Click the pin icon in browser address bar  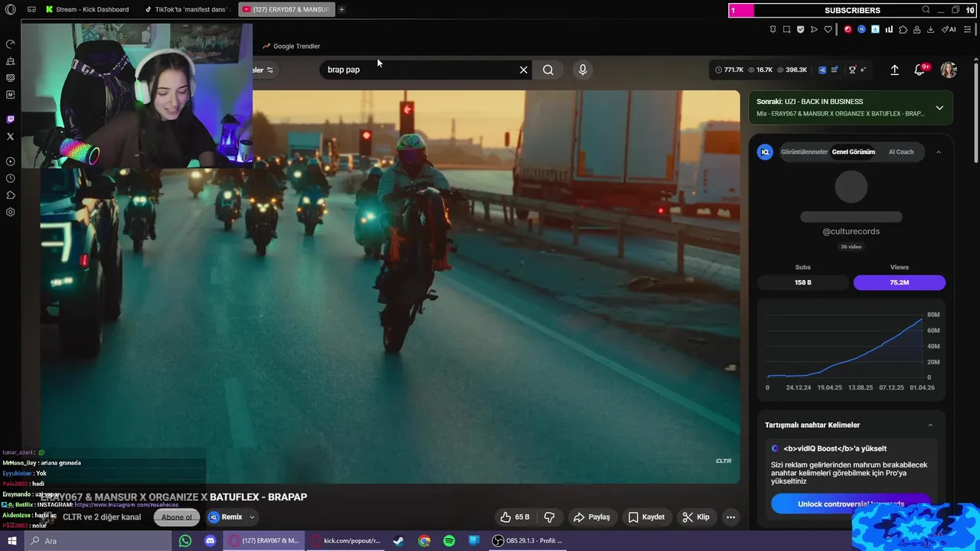coord(773,30)
